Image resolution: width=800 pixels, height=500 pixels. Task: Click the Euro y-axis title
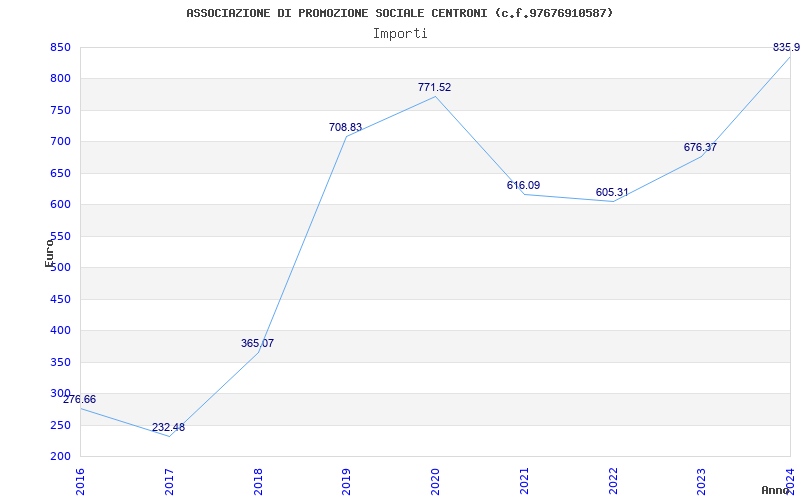tap(49, 253)
